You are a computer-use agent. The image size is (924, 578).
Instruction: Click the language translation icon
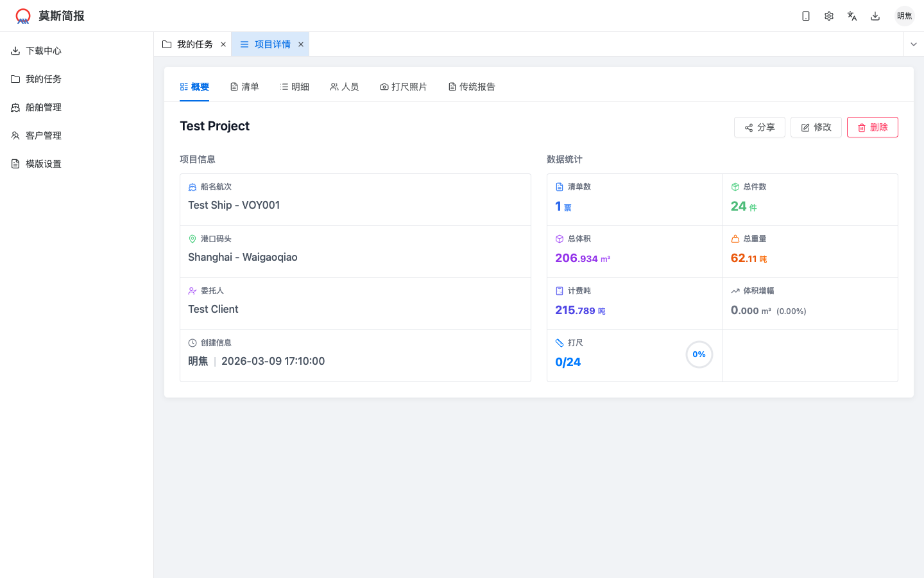[852, 16]
